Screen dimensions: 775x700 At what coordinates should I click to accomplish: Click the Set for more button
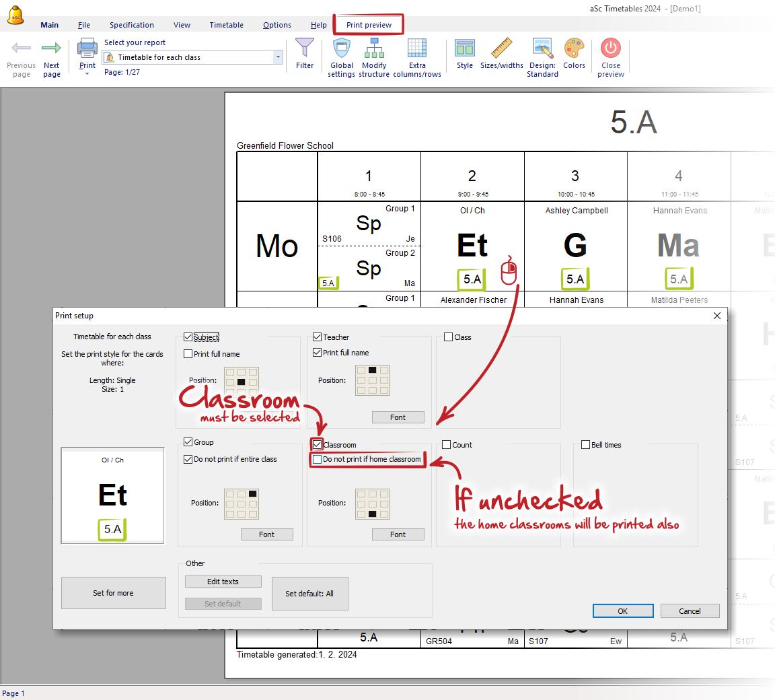(x=113, y=593)
